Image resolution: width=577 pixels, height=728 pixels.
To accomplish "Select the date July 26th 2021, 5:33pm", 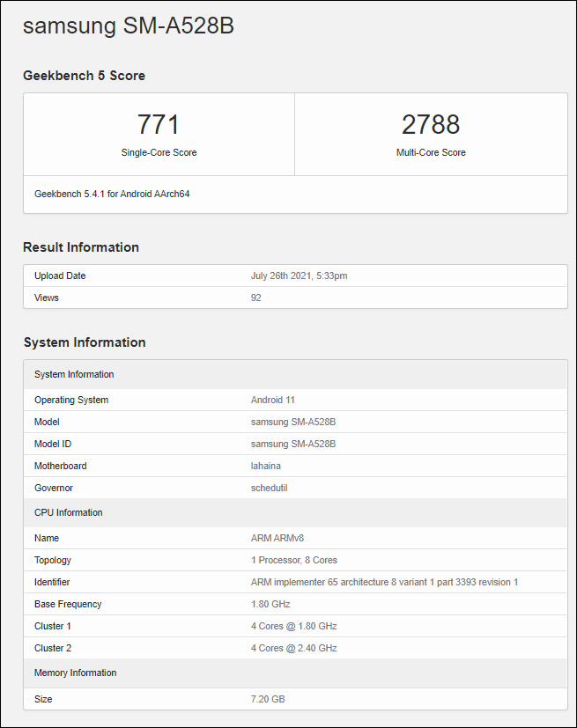I will pos(300,276).
